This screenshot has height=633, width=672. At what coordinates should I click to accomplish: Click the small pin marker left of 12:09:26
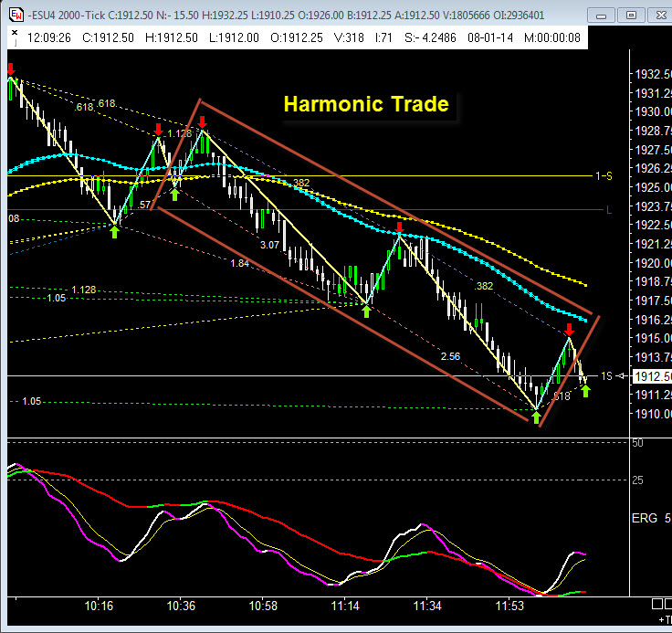click(x=16, y=38)
